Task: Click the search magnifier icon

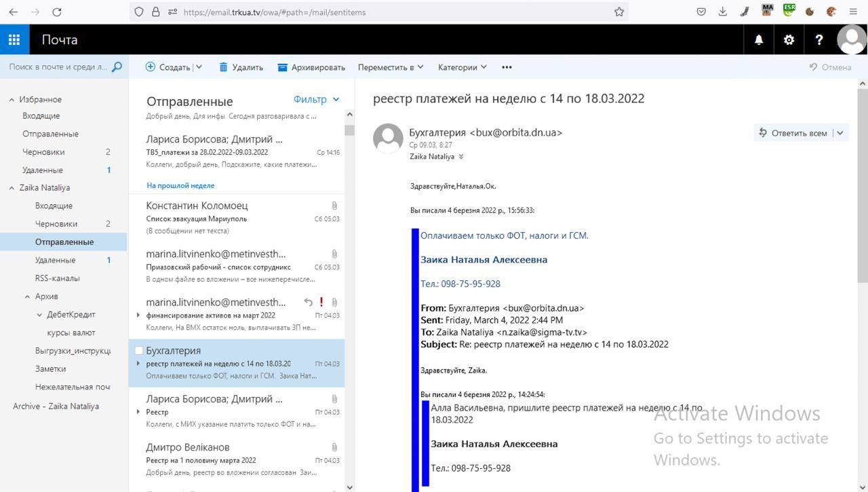Action: tap(117, 67)
